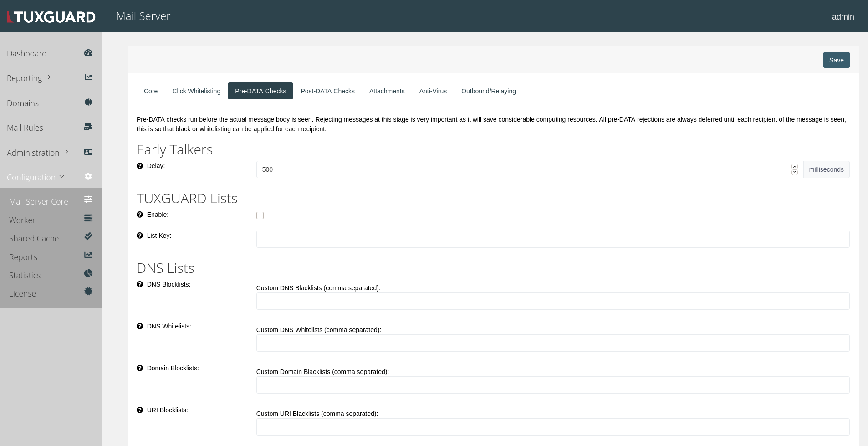Image resolution: width=868 pixels, height=446 pixels.
Task: Click the Shared Cache double-check icon
Action: pos(88,236)
